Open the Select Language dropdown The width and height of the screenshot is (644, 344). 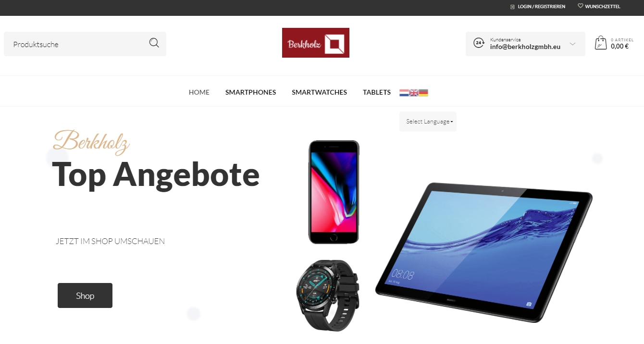[428, 122]
